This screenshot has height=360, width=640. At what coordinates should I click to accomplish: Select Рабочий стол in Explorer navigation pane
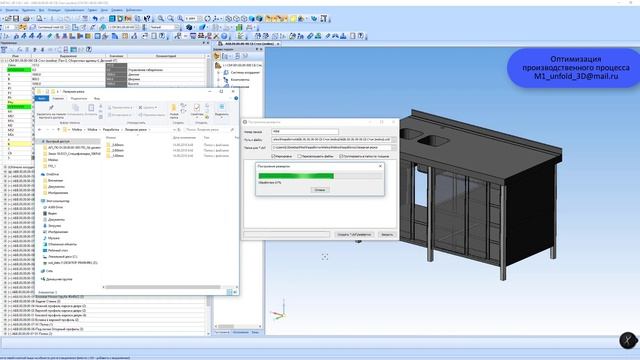coord(58,250)
